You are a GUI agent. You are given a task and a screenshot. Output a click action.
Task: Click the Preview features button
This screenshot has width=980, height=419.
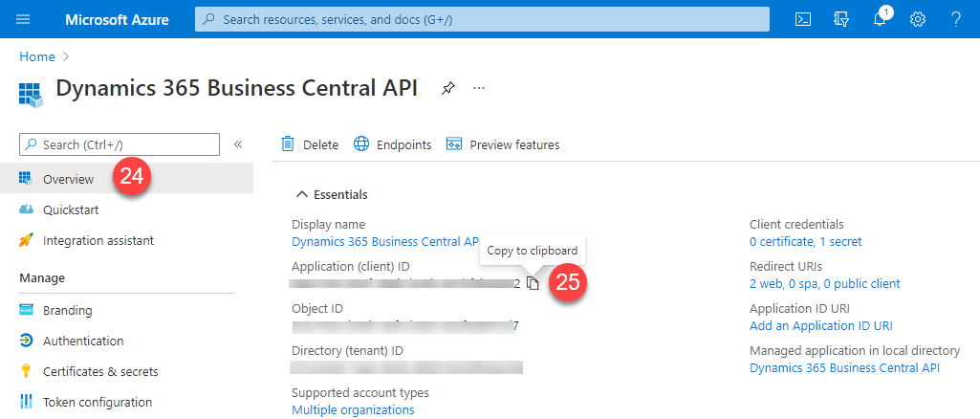coord(503,144)
